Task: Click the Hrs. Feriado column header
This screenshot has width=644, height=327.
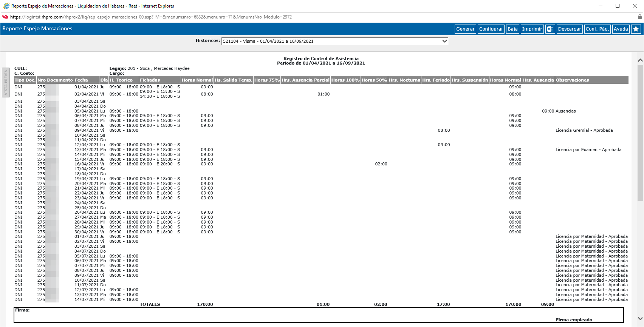Action: 436,80
